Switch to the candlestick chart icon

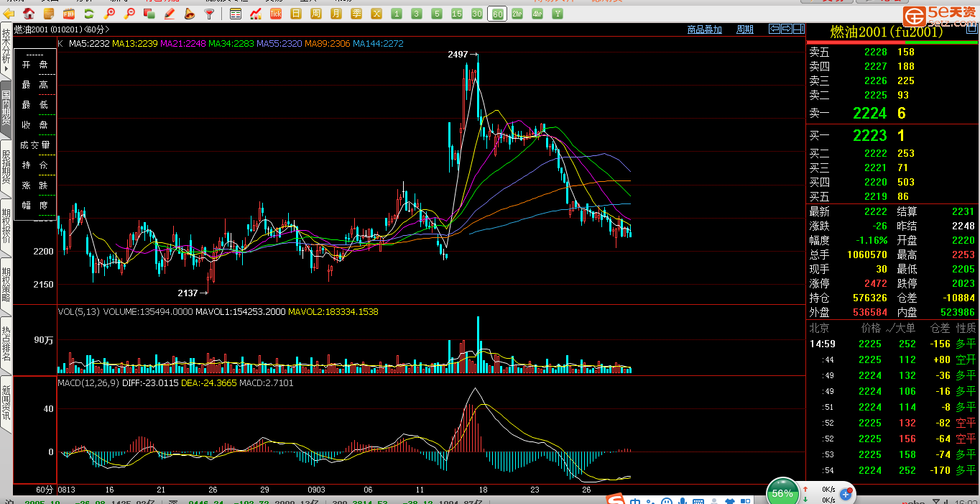[256, 14]
